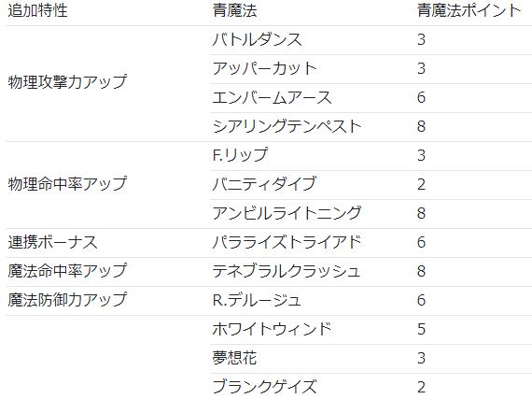Screen dimensions: 532x399
Task: Select the アンビルライトニング spell entry
Action: (287, 214)
